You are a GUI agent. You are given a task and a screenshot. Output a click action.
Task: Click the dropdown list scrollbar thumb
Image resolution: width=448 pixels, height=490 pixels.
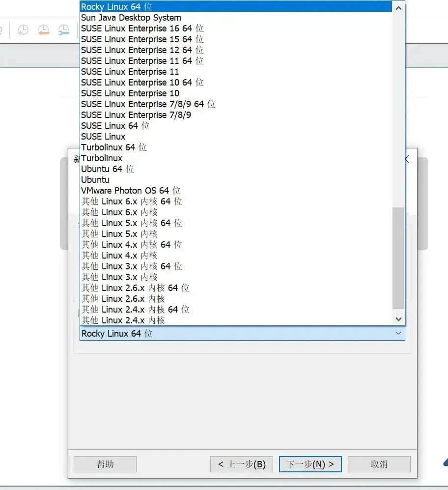(398, 258)
